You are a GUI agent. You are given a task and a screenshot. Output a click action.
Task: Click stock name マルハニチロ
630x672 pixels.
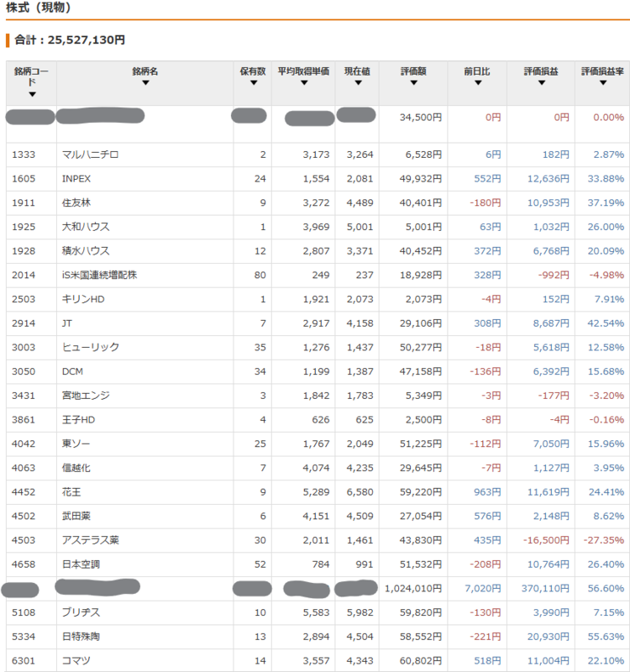click(91, 155)
